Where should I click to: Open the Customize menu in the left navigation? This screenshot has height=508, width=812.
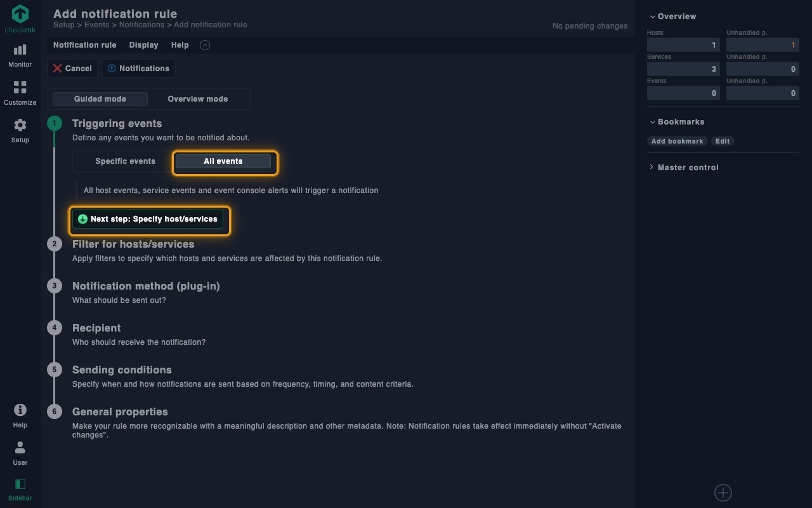point(20,93)
